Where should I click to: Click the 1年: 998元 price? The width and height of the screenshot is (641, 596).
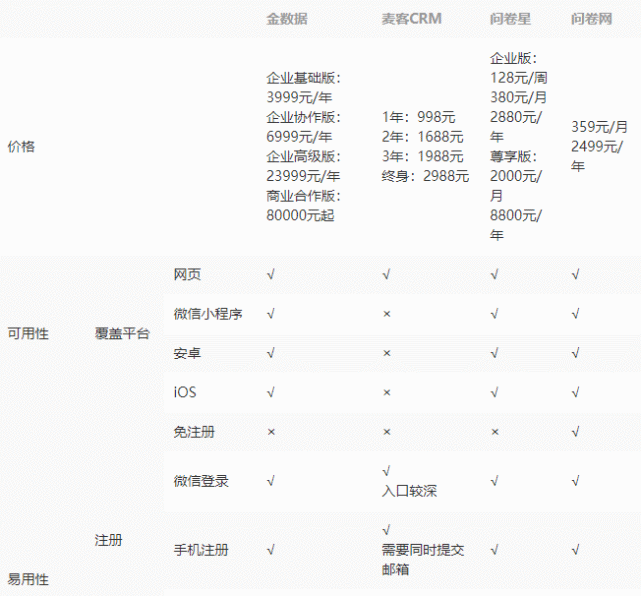click(x=418, y=117)
